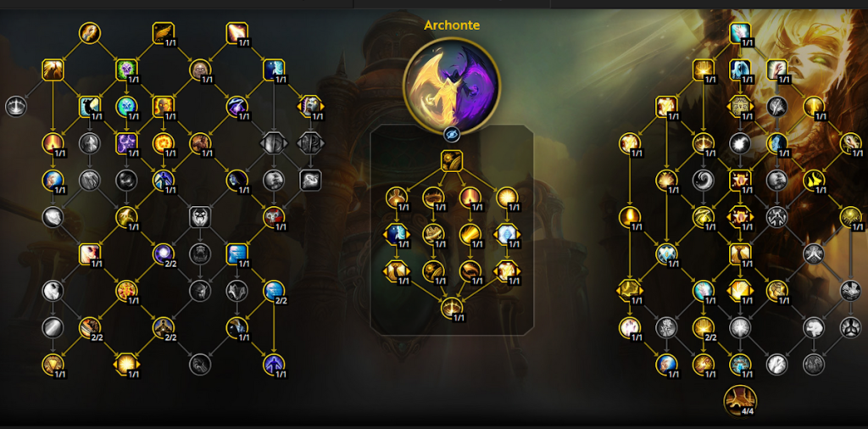Select the purple orb talent showing 2/2
The width and height of the screenshot is (868, 429).
164,253
